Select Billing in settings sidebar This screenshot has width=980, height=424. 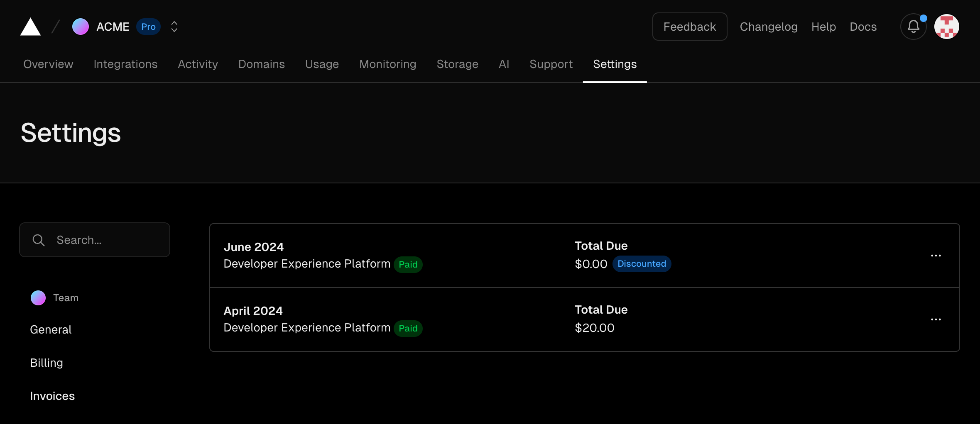coord(47,363)
